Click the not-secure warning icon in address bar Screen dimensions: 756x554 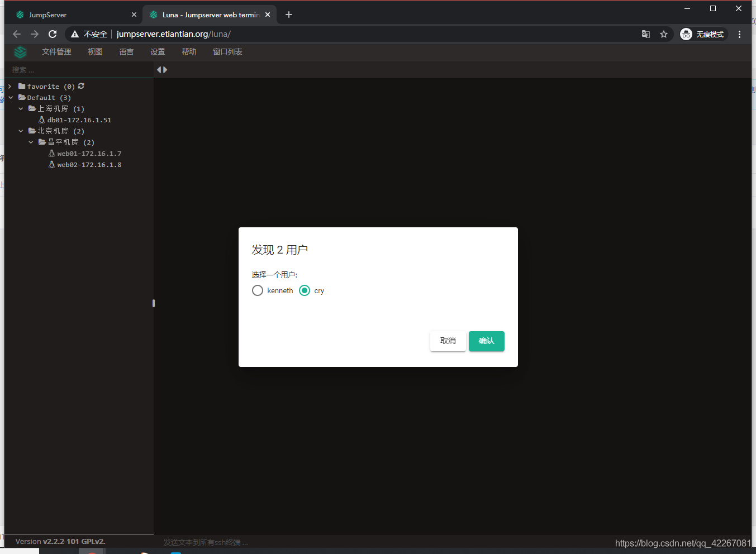[75, 34]
